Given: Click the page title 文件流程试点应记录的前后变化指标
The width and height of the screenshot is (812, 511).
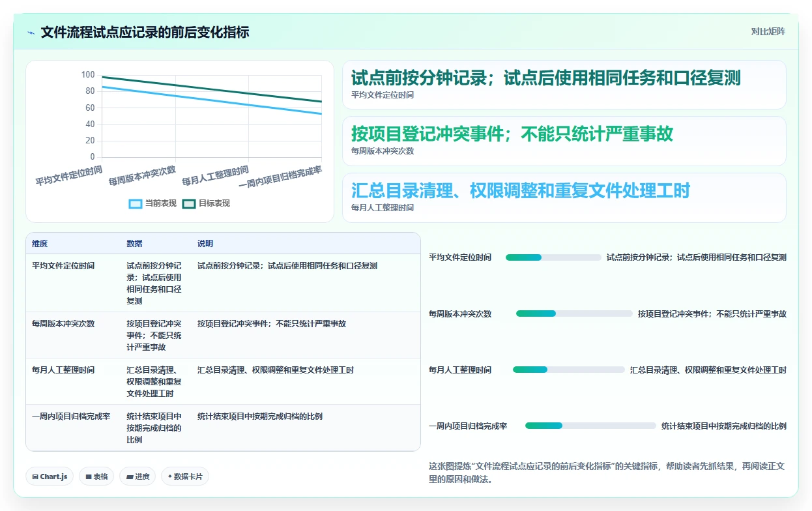Looking at the screenshot, I should 145,33.
